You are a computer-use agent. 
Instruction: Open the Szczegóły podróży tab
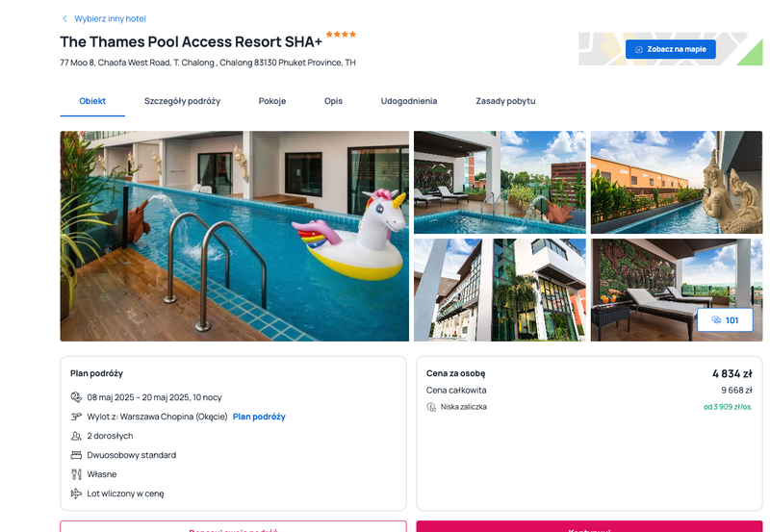pos(182,101)
